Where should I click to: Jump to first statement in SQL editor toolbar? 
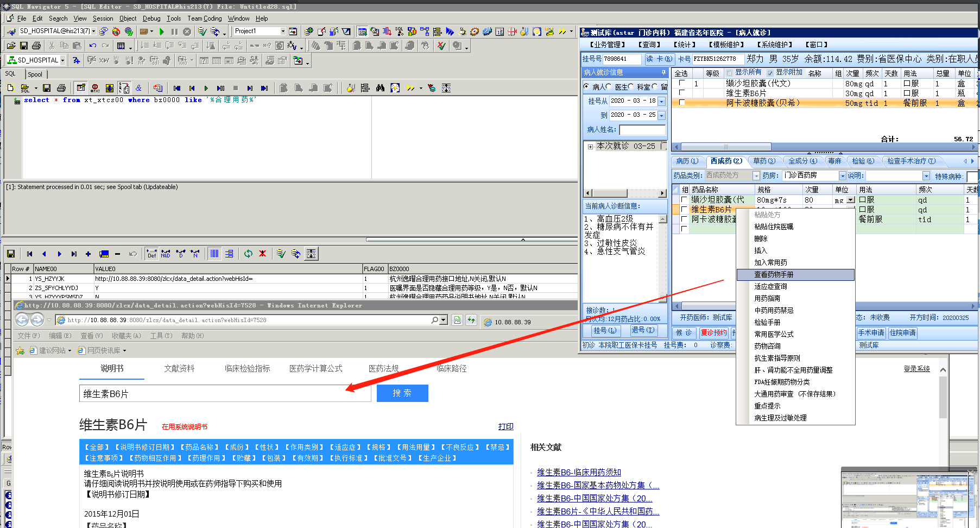pyautogui.click(x=177, y=88)
